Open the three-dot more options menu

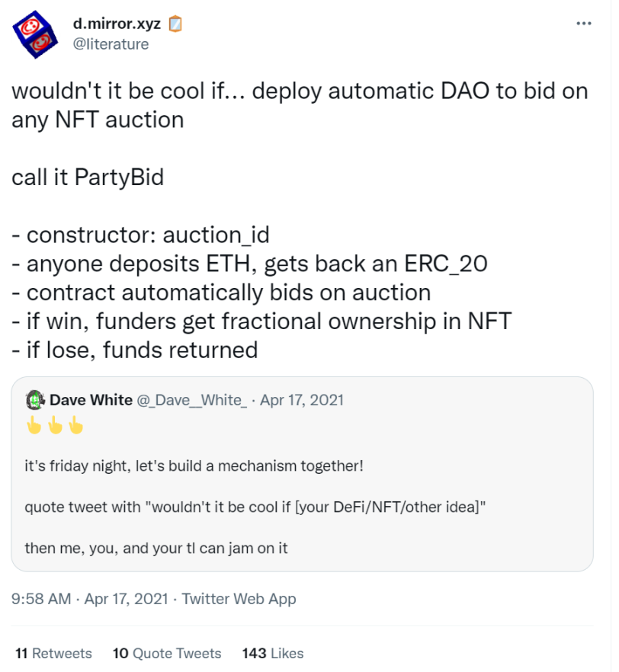coord(583,24)
